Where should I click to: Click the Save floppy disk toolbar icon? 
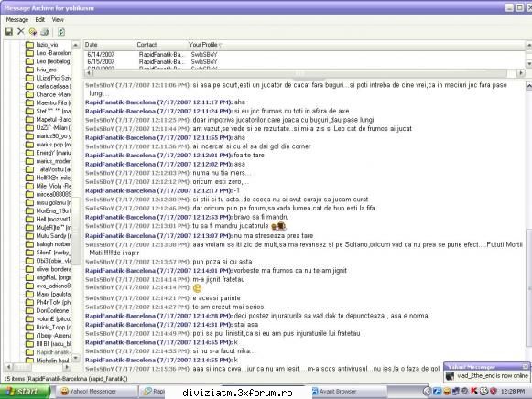pyautogui.click(x=9, y=31)
